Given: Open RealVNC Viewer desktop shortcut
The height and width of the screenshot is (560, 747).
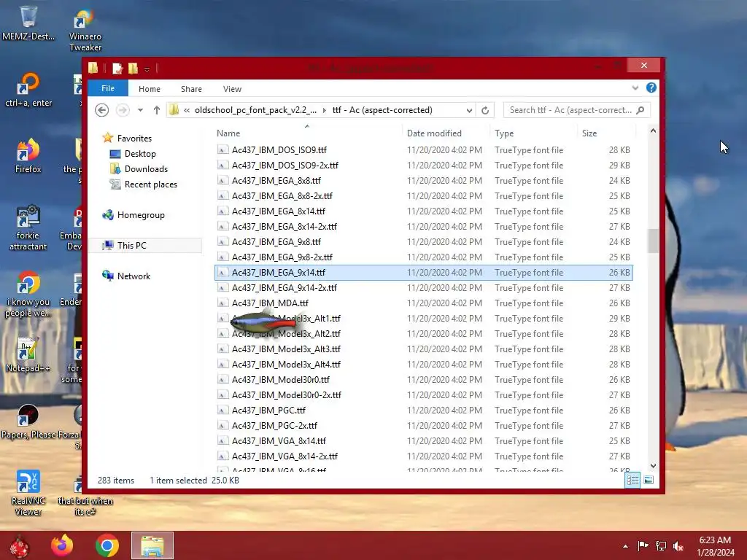Looking at the screenshot, I should (x=28, y=493).
